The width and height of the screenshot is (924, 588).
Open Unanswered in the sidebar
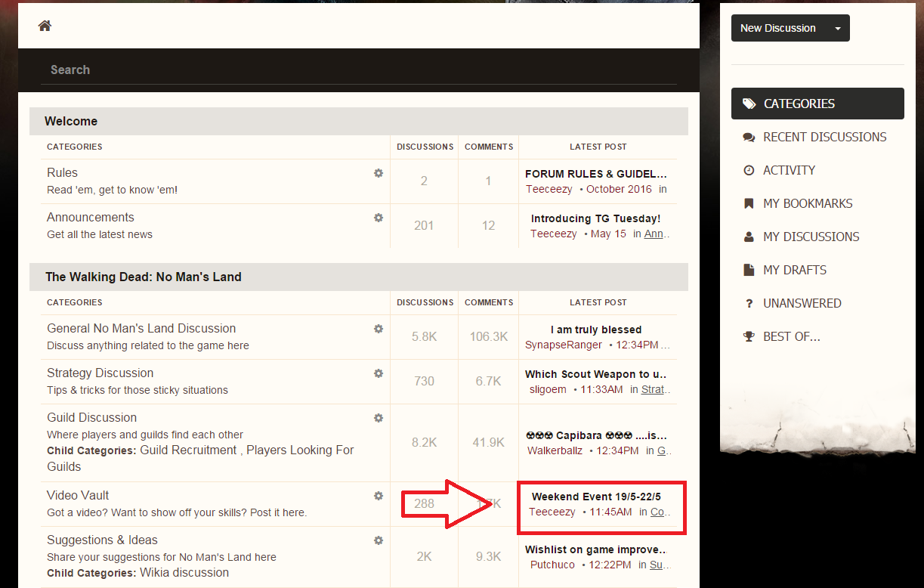[802, 303]
